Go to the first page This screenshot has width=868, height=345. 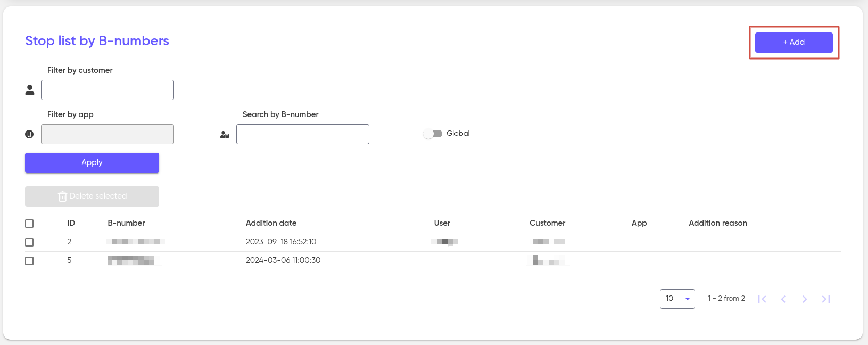(762, 299)
